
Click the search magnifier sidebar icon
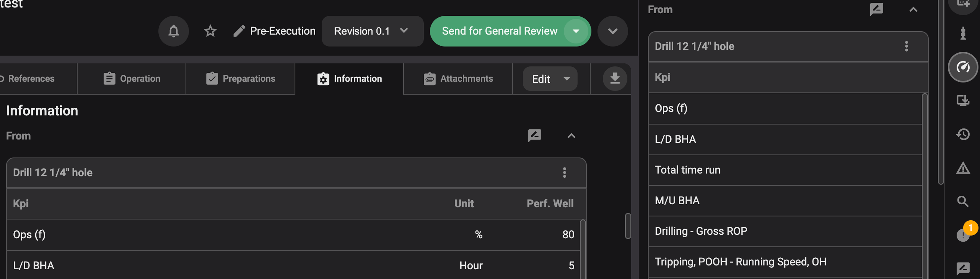pyautogui.click(x=962, y=201)
